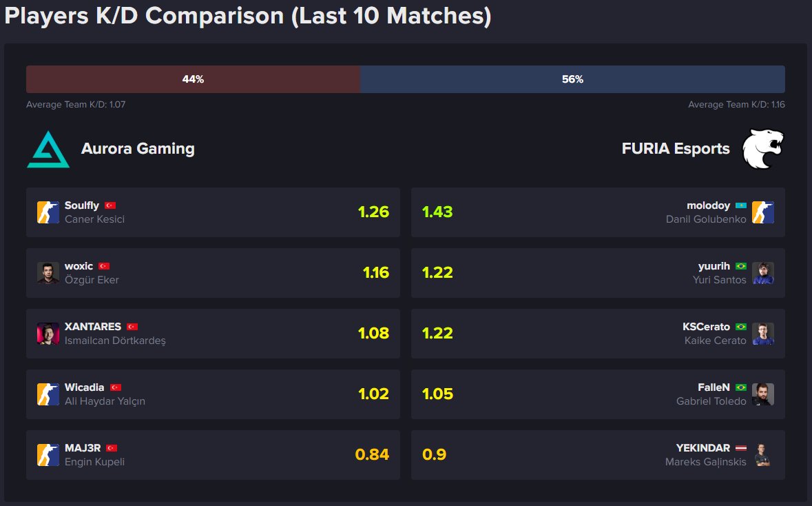
Task: Open the Aurora Gaming team name link
Action: [x=138, y=149]
